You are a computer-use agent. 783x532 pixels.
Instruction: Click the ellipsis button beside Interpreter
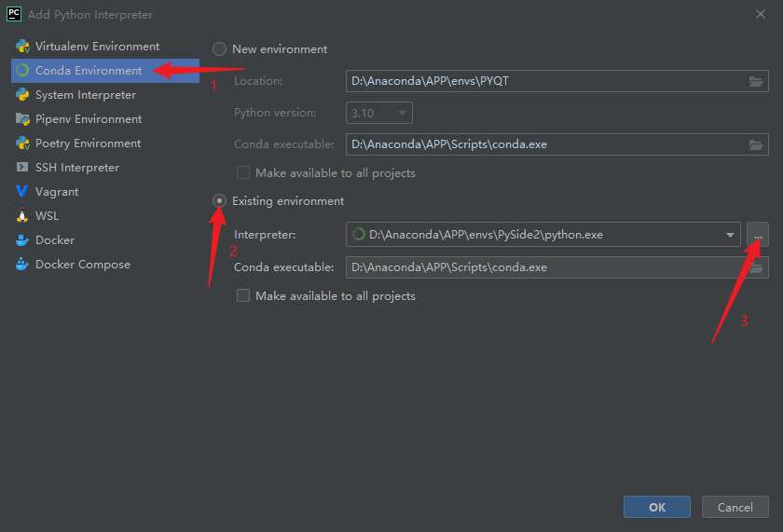[758, 235]
